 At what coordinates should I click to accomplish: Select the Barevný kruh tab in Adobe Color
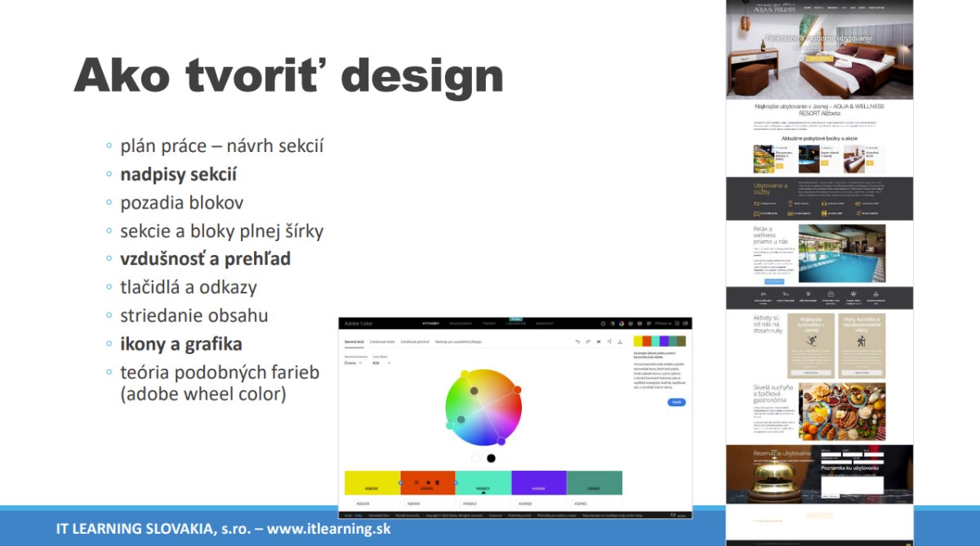354,342
